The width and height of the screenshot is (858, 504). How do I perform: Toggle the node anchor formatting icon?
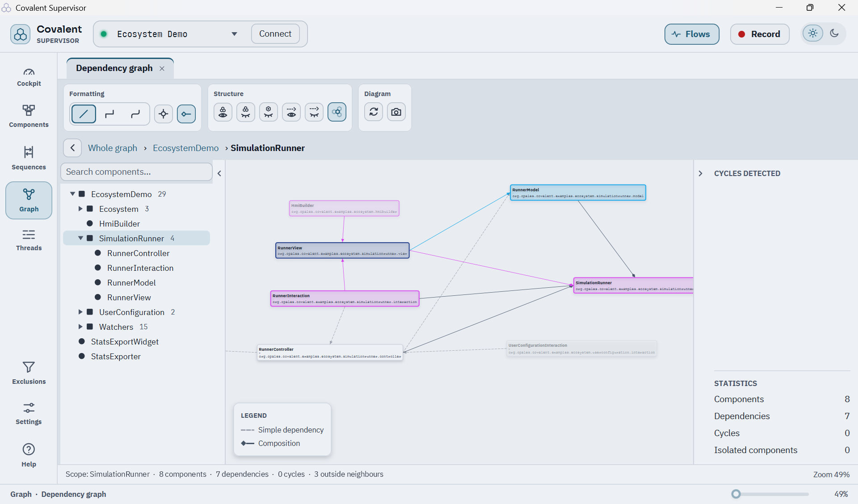[186, 114]
